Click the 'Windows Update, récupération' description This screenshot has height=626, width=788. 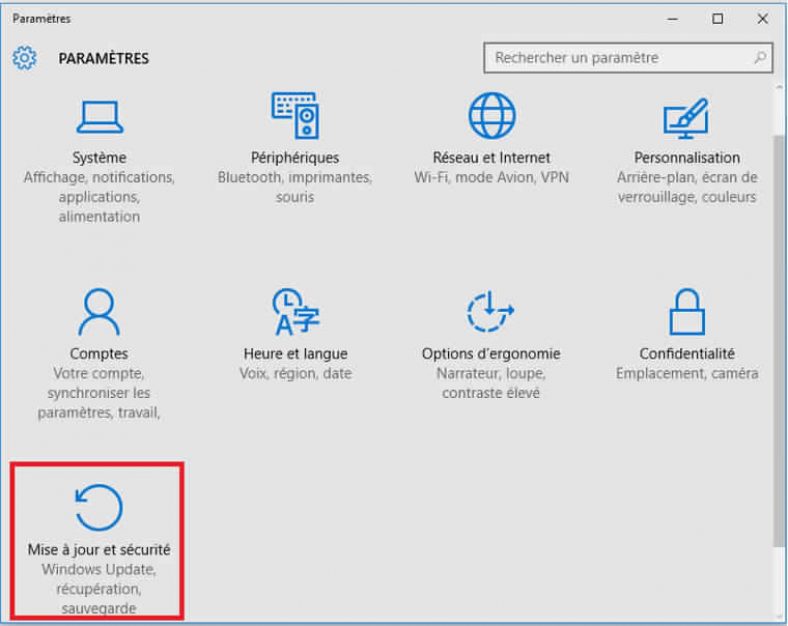click(x=99, y=588)
